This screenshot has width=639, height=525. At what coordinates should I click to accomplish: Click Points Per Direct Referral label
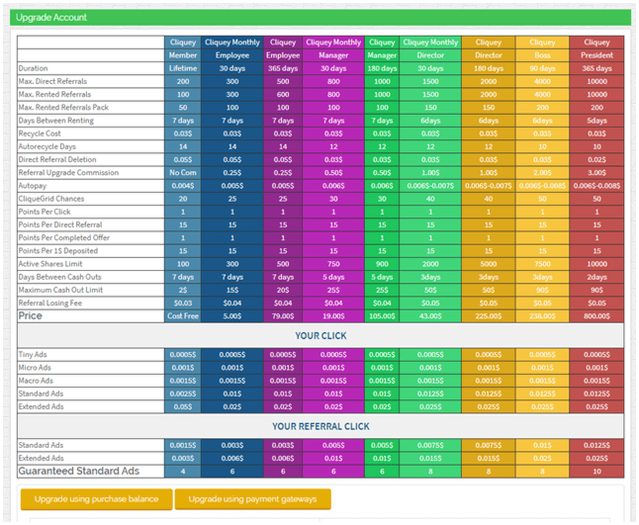point(60,225)
